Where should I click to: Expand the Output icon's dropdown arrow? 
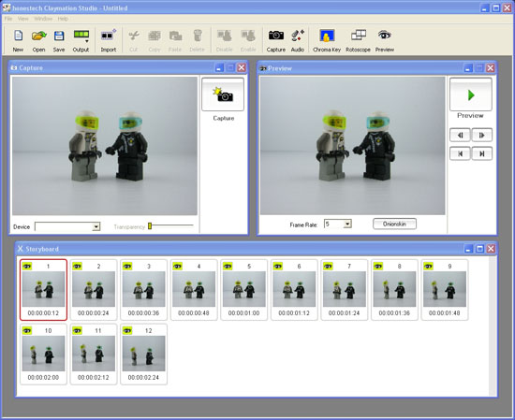(x=87, y=41)
